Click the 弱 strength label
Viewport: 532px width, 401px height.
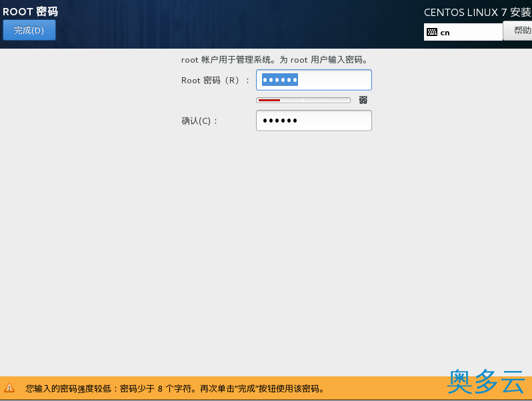tap(363, 100)
